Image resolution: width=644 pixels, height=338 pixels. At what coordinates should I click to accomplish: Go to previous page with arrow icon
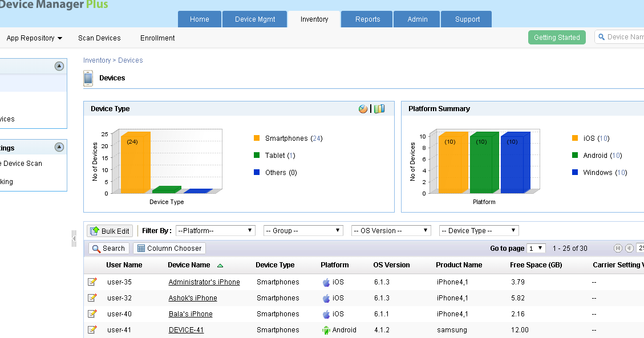point(630,248)
